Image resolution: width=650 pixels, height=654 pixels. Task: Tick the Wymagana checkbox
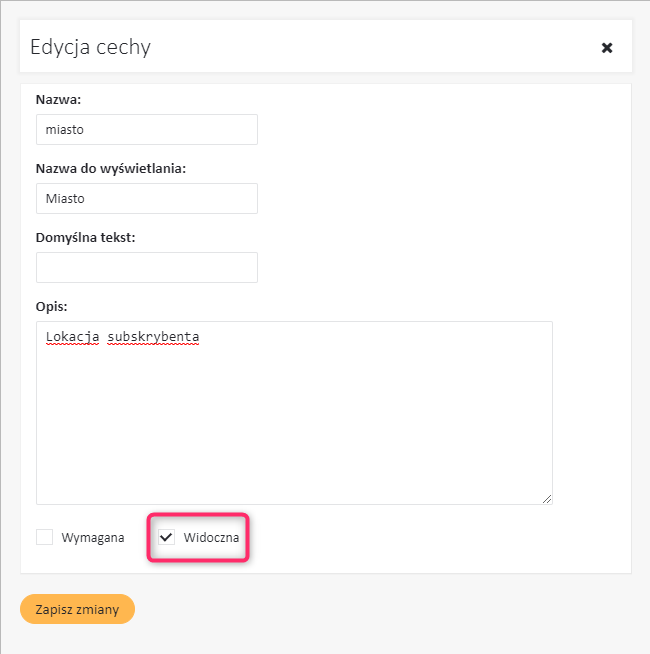click(44, 537)
